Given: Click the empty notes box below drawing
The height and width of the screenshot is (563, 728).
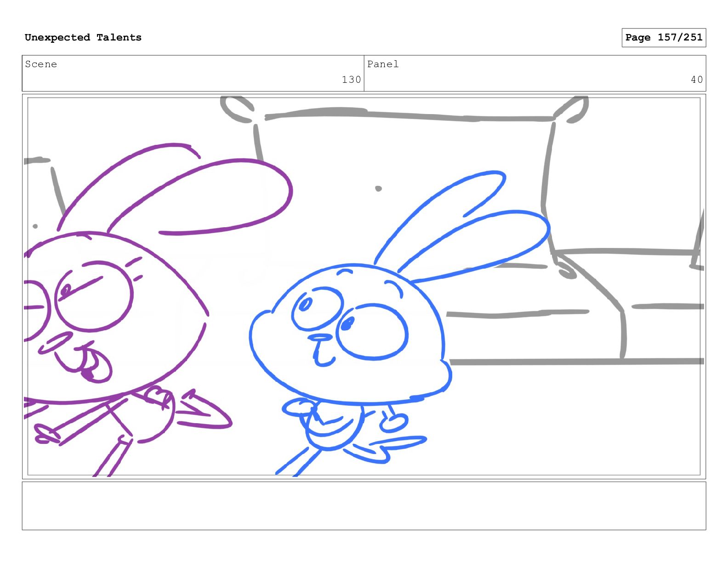Looking at the screenshot, I should 364,506.
